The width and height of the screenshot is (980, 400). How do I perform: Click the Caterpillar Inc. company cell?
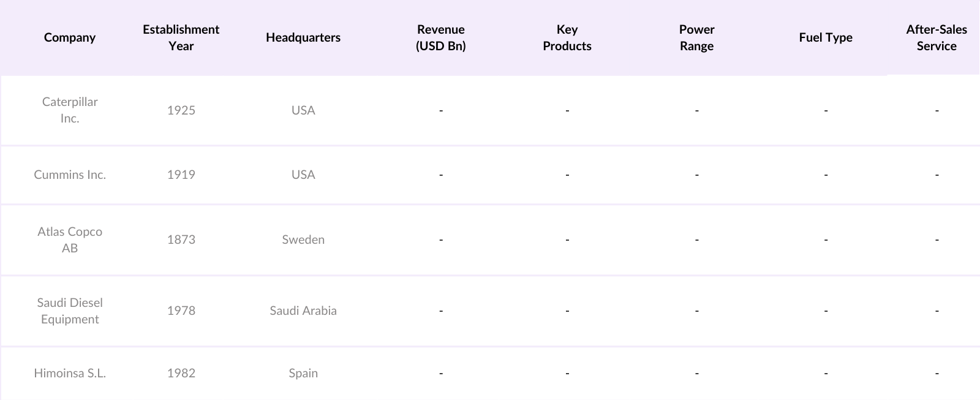pyautogui.click(x=70, y=110)
